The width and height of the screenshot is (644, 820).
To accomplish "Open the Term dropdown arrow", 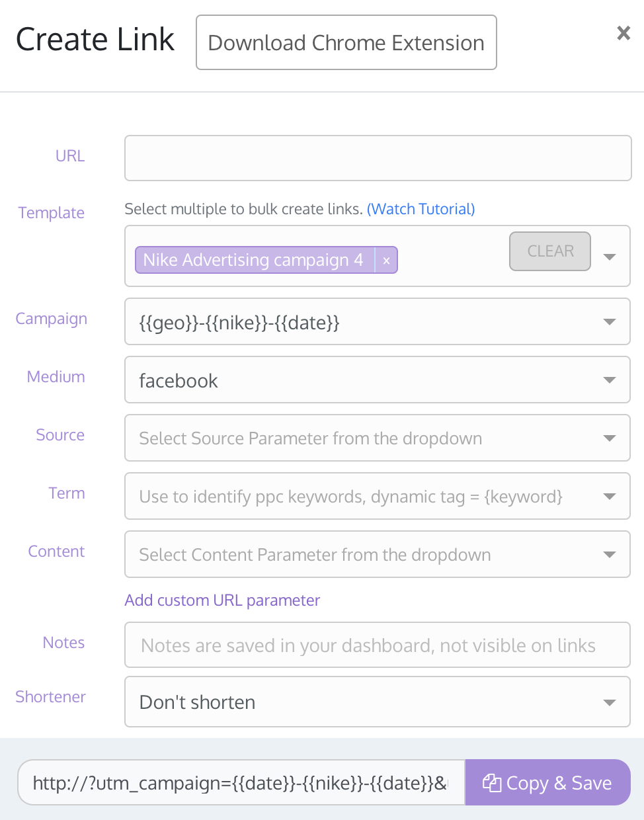I will (610, 497).
